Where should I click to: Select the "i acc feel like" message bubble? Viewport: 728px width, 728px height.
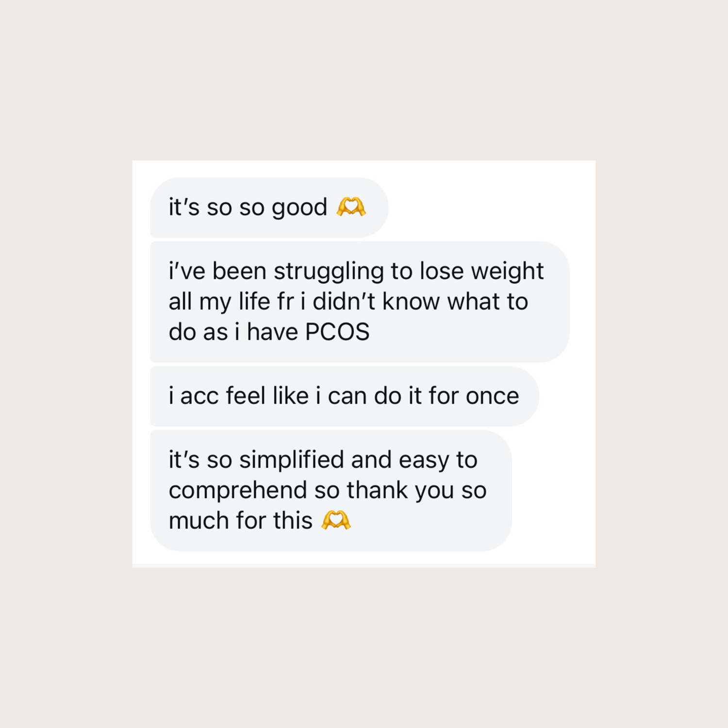click(x=344, y=396)
